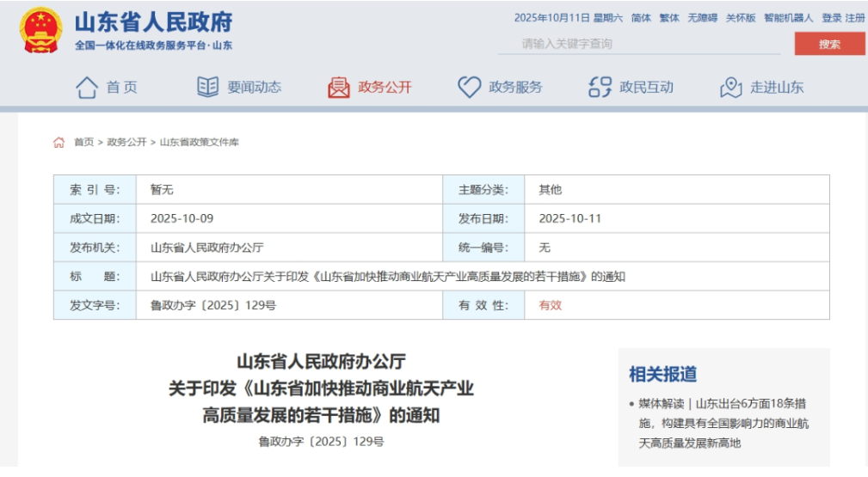Click the icon beside 政民互动
This screenshot has width=868, height=477.
[600, 87]
